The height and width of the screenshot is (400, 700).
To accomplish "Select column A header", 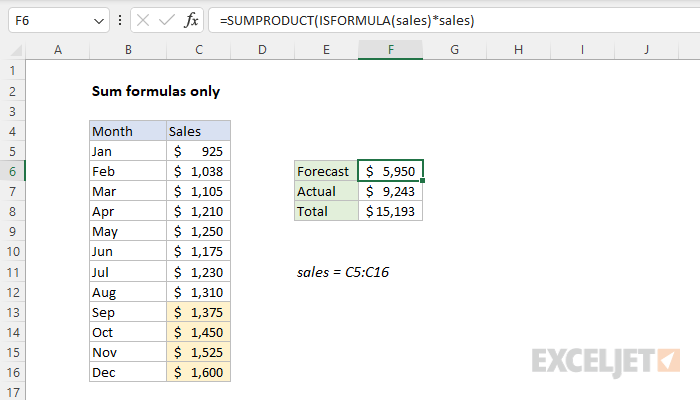I will point(58,50).
